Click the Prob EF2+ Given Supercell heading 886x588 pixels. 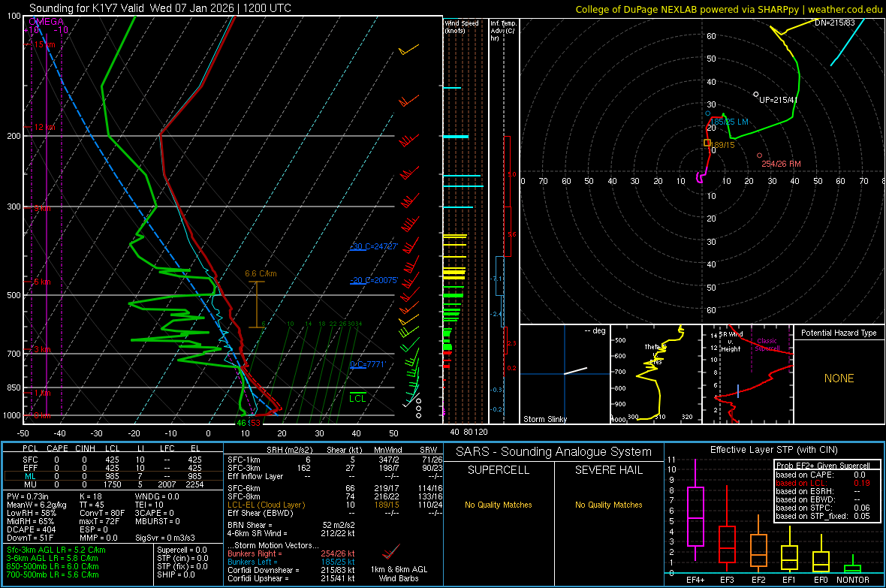[823, 466]
